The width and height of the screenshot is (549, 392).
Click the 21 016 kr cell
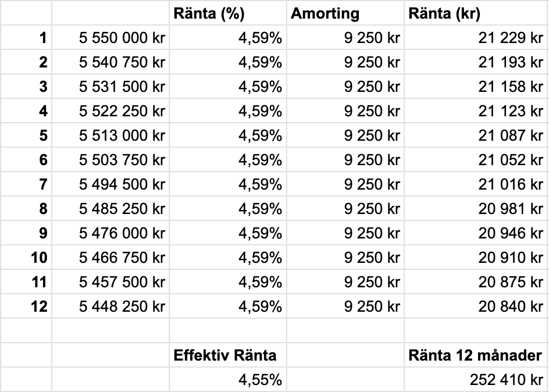(476, 184)
